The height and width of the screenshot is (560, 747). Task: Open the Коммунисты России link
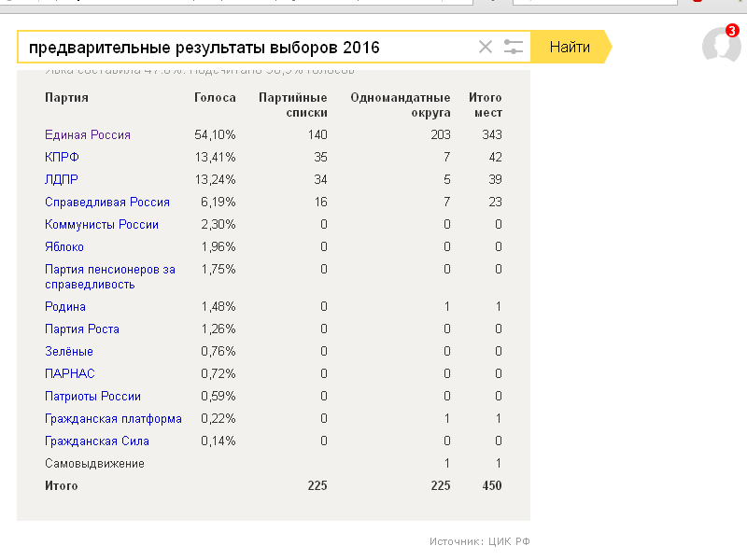[x=102, y=224]
